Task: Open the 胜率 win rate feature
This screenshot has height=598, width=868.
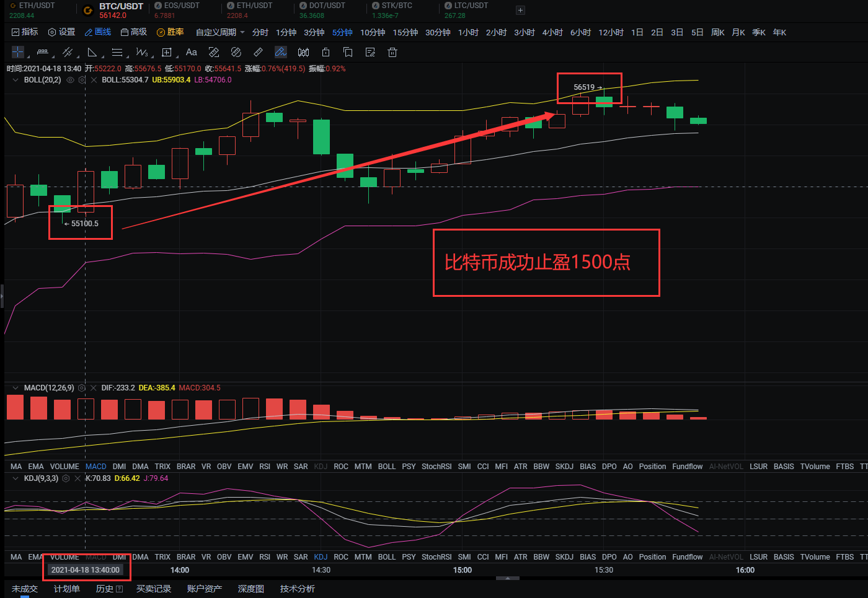Action: (x=170, y=32)
